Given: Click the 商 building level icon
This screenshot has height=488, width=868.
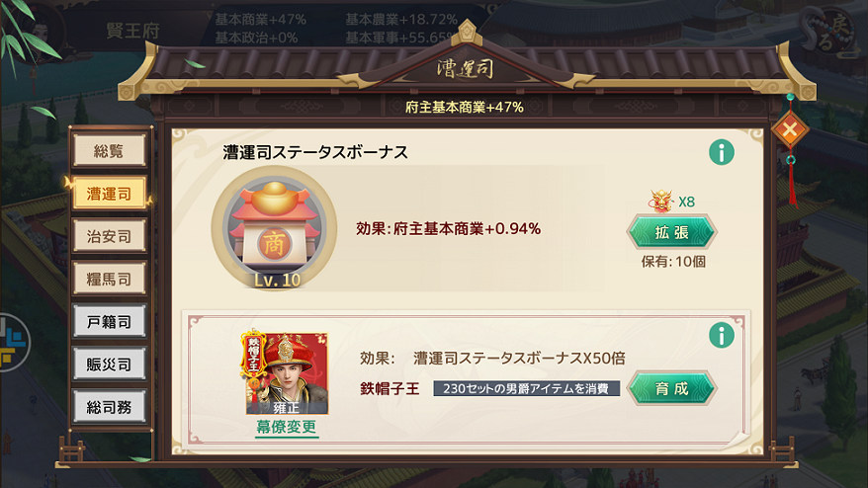Looking at the screenshot, I should point(275,229).
